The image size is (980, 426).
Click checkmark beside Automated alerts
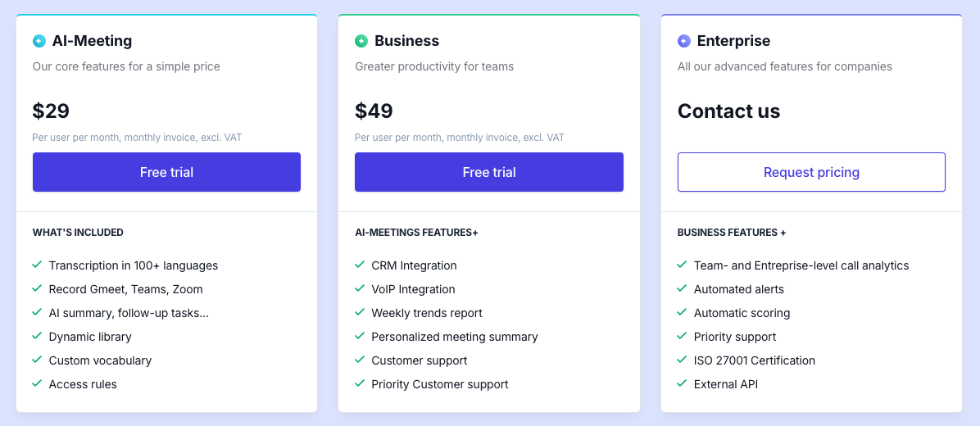[682, 288]
